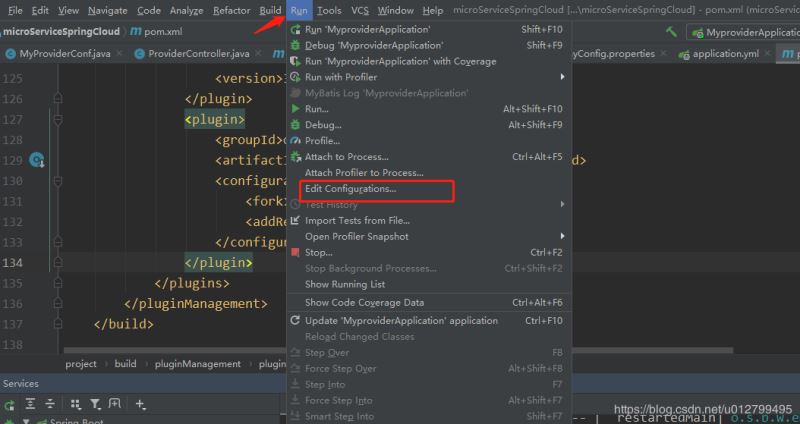Toggle fold marker at line 136
Viewport: 800px width, 424px height.
(58, 303)
